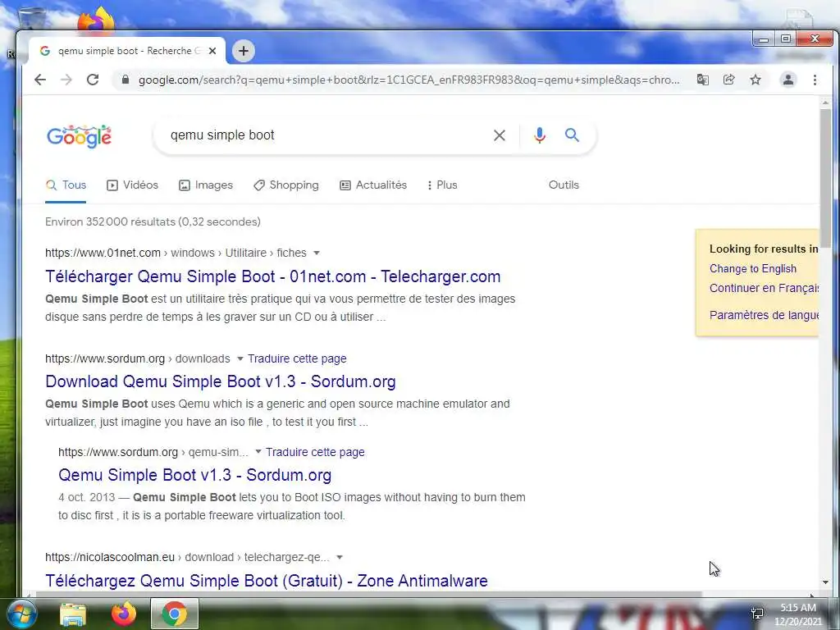The width and height of the screenshot is (840, 630).
Task: Bookmark page with star icon
Action: [x=756, y=80]
